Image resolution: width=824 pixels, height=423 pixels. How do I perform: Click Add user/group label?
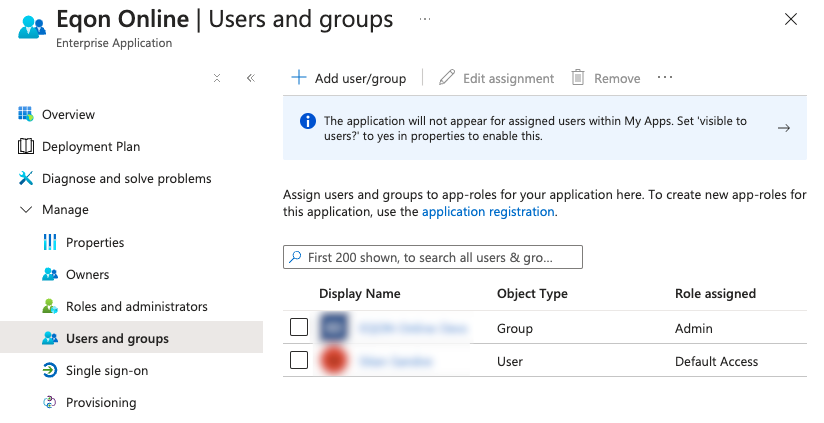360,79
